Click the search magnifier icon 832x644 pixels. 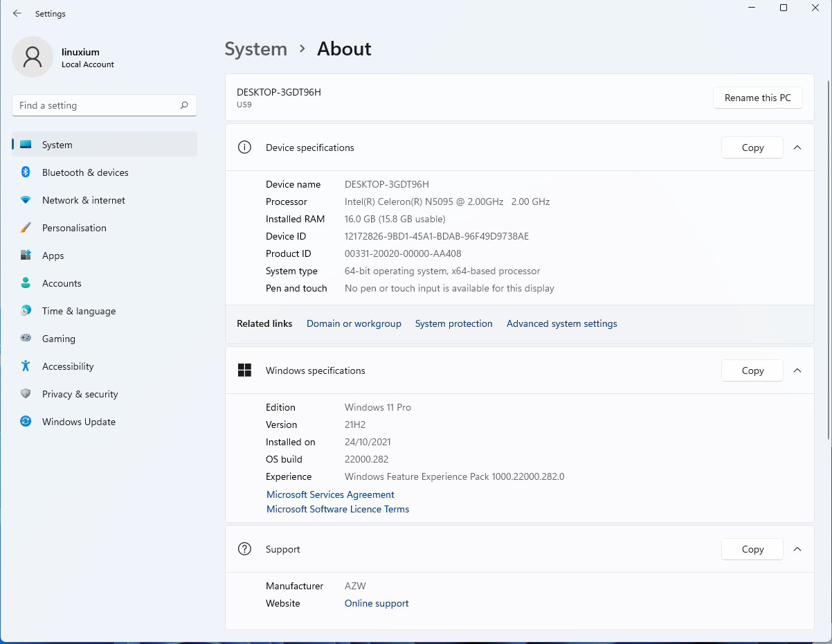[x=184, y=105]
